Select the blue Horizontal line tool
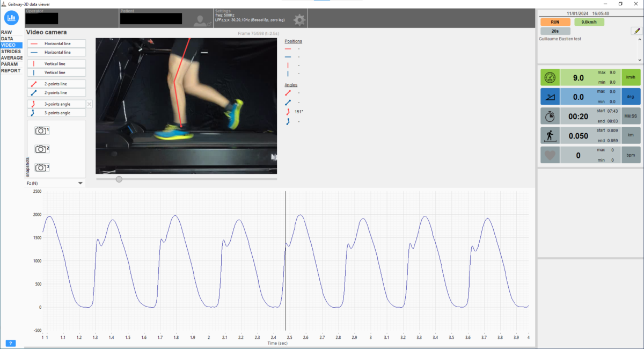This screenshot has height=349, width=644. (x=56, y=52)
